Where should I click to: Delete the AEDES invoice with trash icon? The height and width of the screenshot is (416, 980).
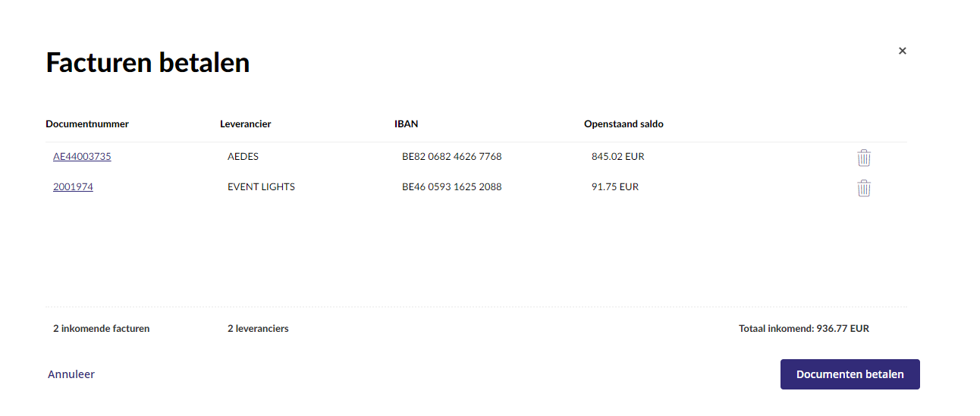(x=864, y=158)
